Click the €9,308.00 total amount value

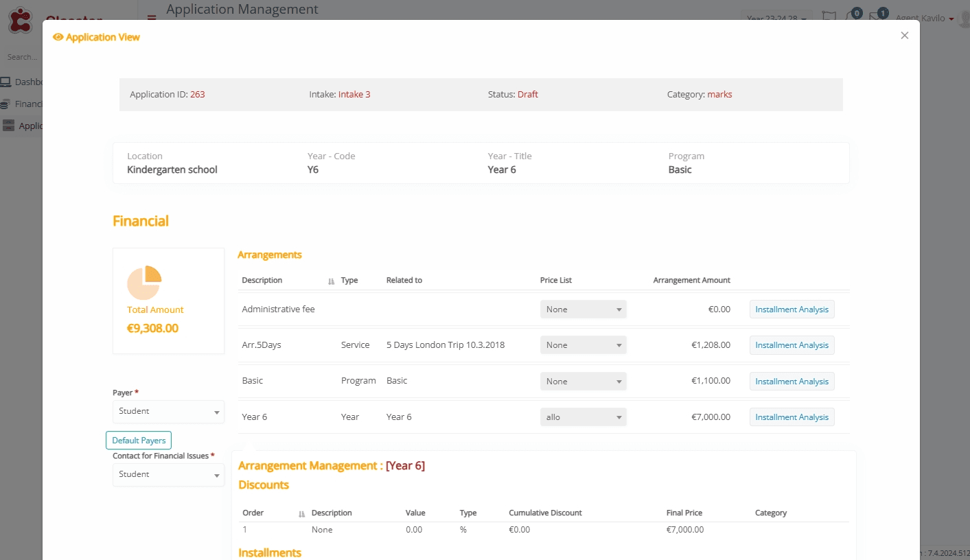[x=152, y=329]
